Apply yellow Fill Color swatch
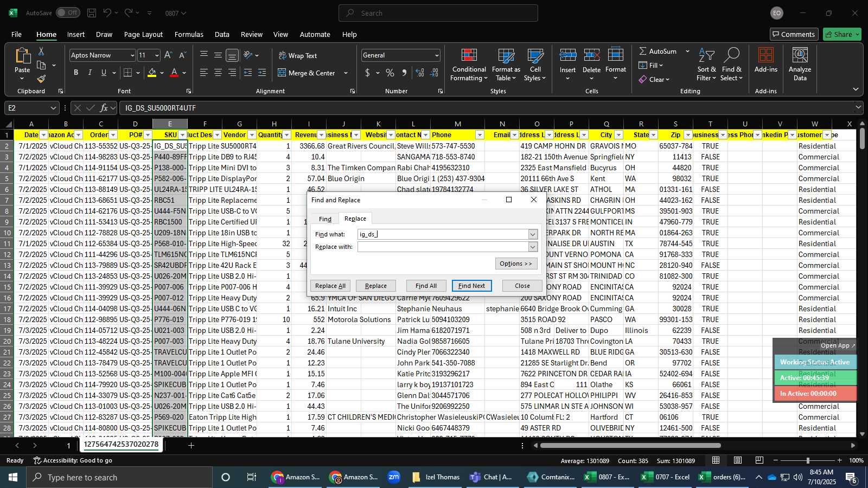The image size is (868, 488). coord(152,73)
